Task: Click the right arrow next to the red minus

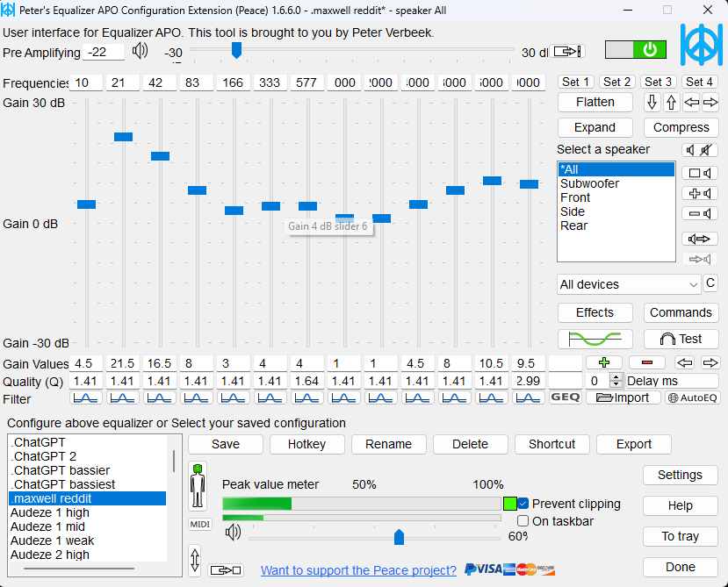Action: pyautogui.click(x=710, y=362)
